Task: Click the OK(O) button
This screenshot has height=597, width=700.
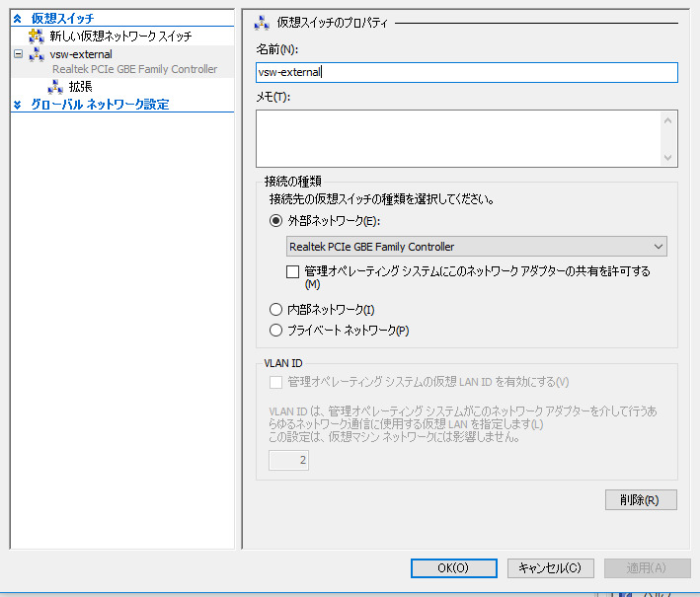Action: (x=452, y=568)
